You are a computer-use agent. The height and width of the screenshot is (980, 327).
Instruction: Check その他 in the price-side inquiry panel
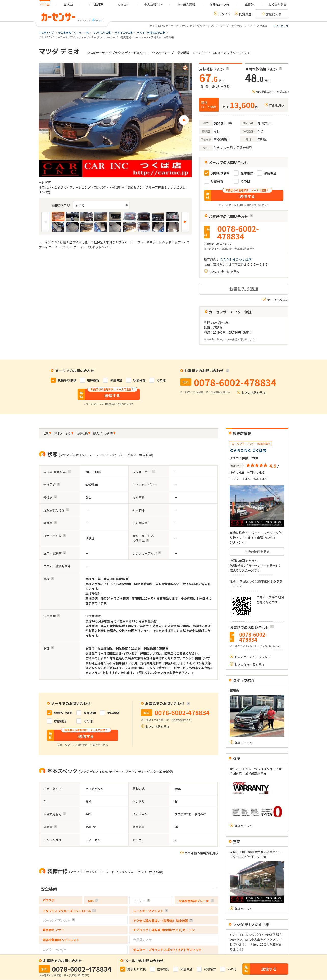click(x=236, y=181)
